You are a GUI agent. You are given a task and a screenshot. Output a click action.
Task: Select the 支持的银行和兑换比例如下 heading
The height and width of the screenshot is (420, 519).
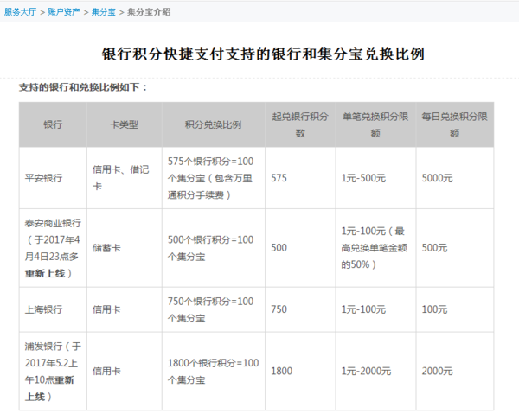pyautogui.click(x=83, y=87)
